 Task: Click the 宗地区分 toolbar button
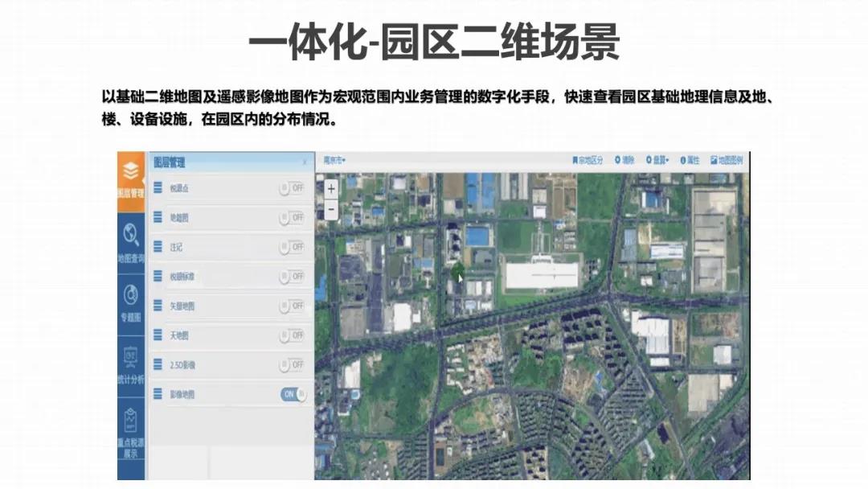pyautogui.click(x=588, y=160)
